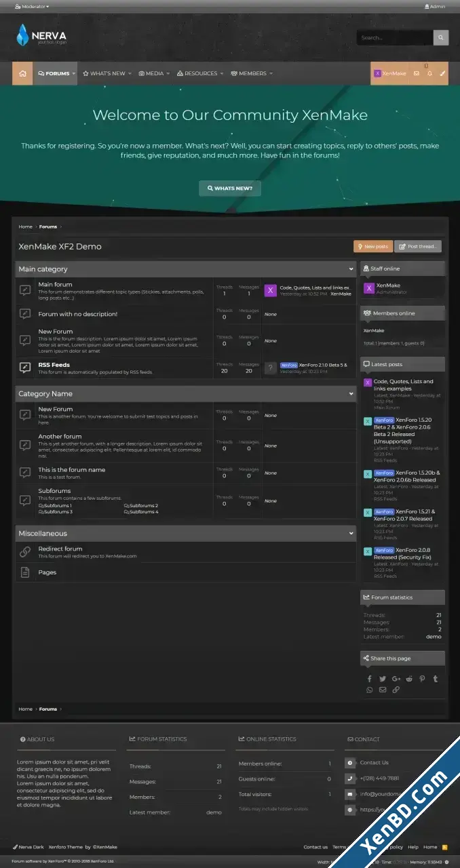Open the Redirect forum link
This screenshot has width=460, height=868.
coord(60,549)
